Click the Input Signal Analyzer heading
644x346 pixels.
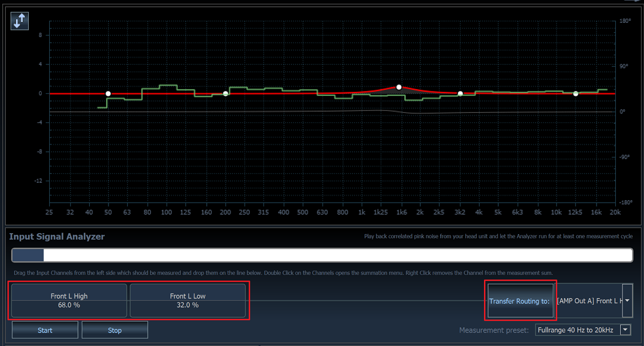pos(57,236)
